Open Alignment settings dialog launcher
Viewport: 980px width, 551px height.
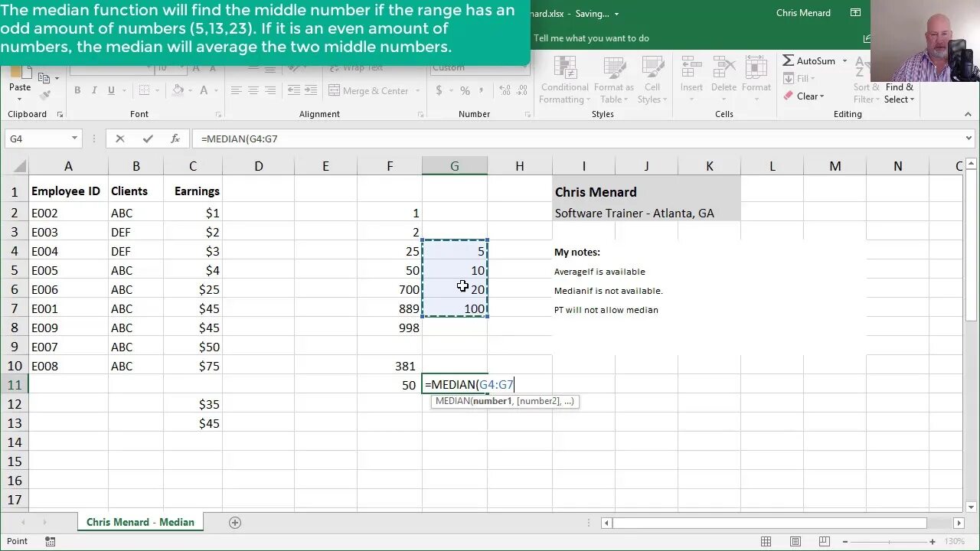coord(420,114)
